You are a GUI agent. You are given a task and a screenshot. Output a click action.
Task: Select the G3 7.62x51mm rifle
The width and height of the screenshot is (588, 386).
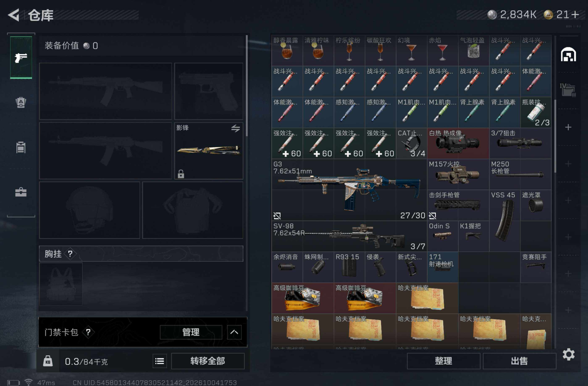pos(349,190)
